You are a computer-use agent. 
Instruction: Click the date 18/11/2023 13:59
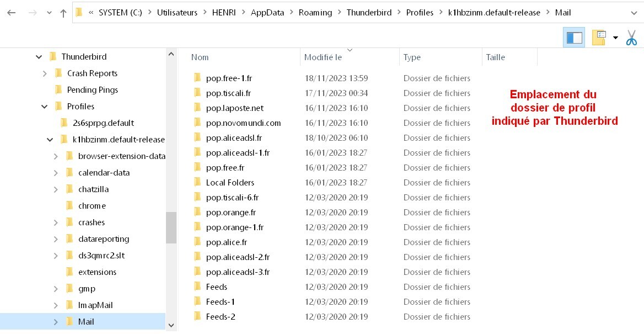pos(336,78)
